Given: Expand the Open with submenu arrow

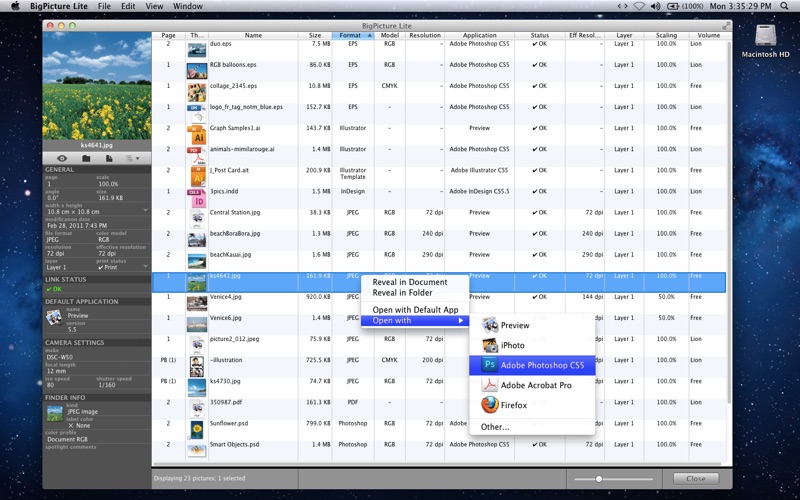Looking at the screenshot, I should (461, 320).
